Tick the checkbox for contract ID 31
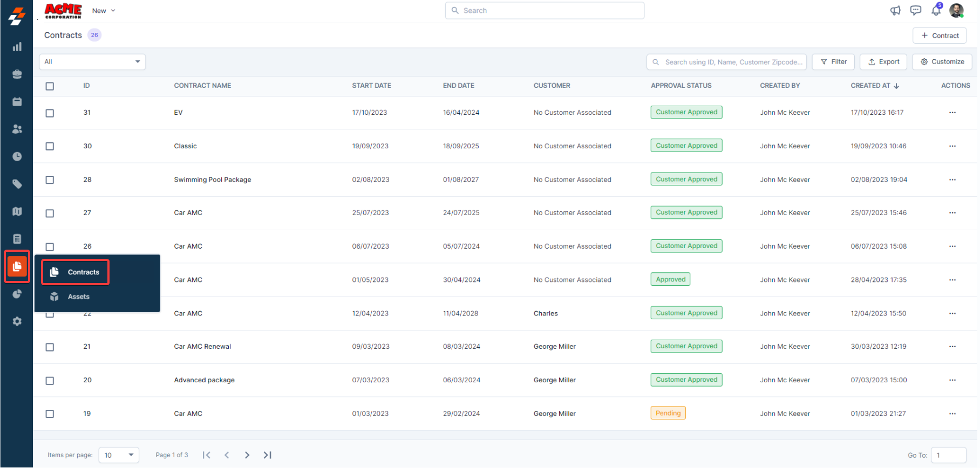Image resolution: width=980 pixels, height=468 pixels. coord(50,113)
